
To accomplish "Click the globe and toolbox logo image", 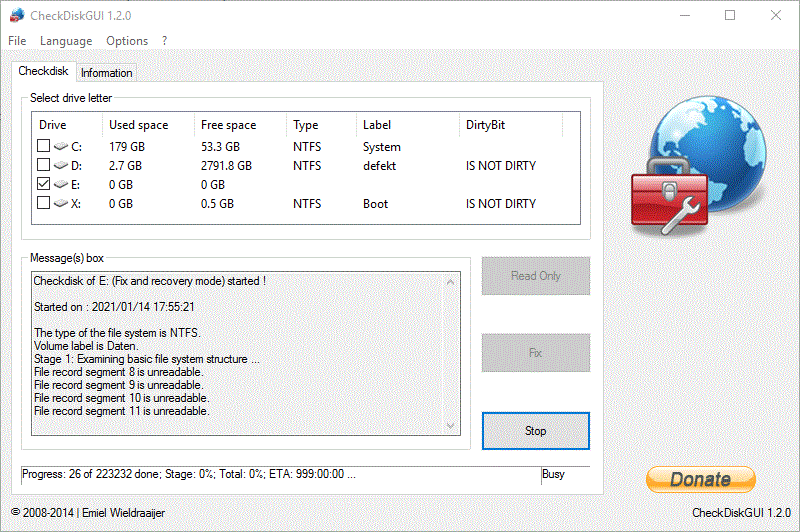I will point(698,166).
